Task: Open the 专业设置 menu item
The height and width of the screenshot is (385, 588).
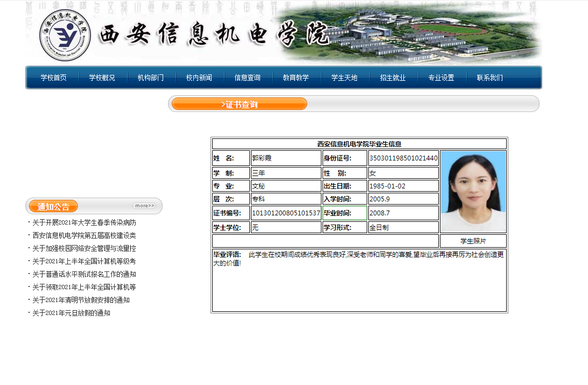Action: tap(441, 78)
